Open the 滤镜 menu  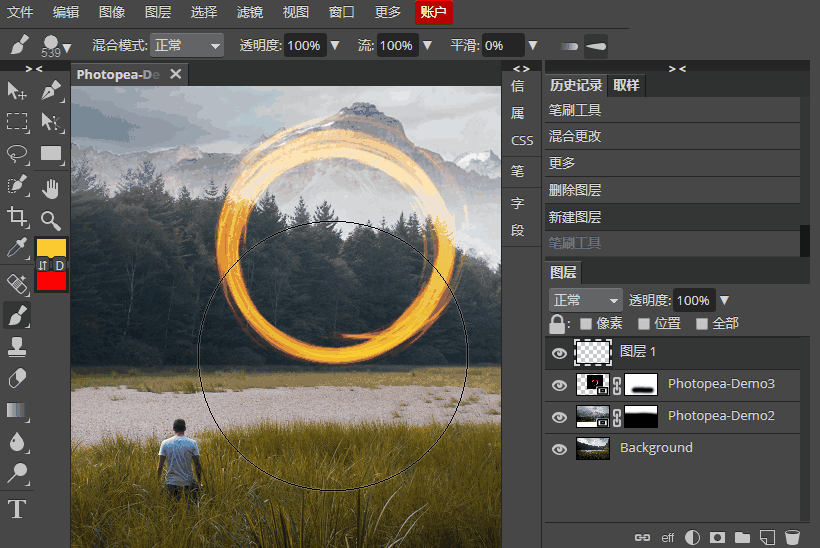[250, 12]
